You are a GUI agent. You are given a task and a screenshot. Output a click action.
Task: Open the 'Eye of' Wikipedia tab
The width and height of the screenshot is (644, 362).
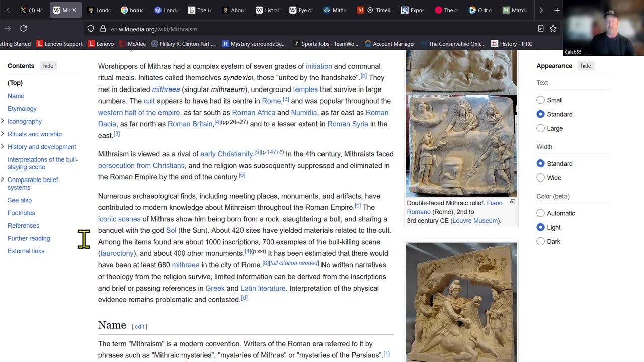301,10
